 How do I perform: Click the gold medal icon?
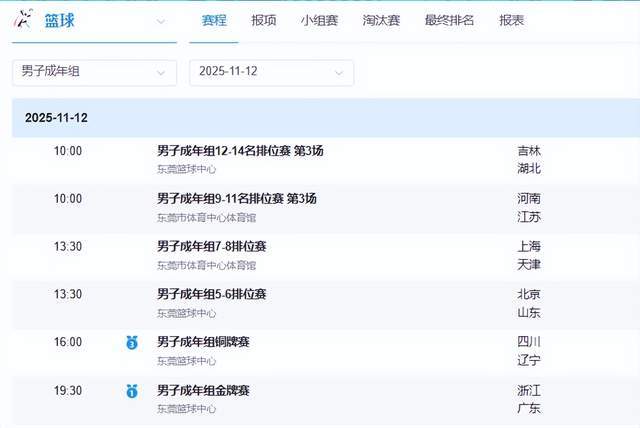click(x=131, y=391)
